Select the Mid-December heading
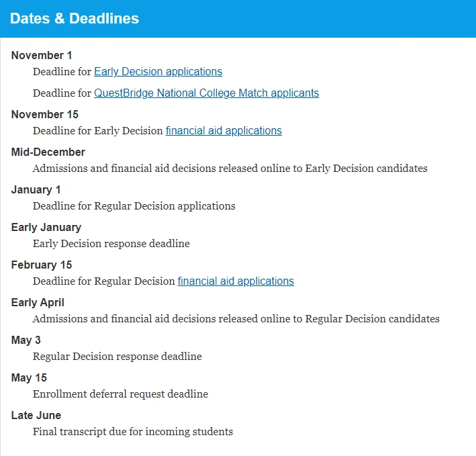The width and height of the screenshot is (476, 456). point(48,152)
